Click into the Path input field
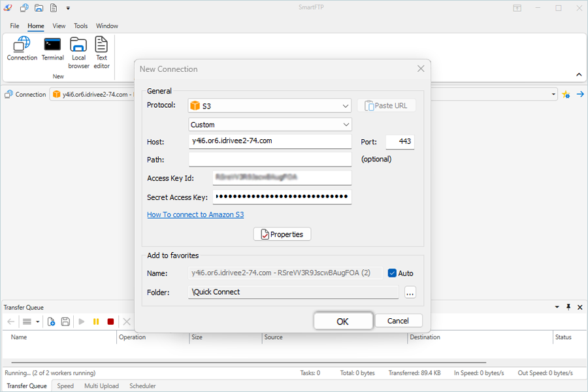Screen dimensions: 588x392 pyautogui.click(x=270, y=159)
